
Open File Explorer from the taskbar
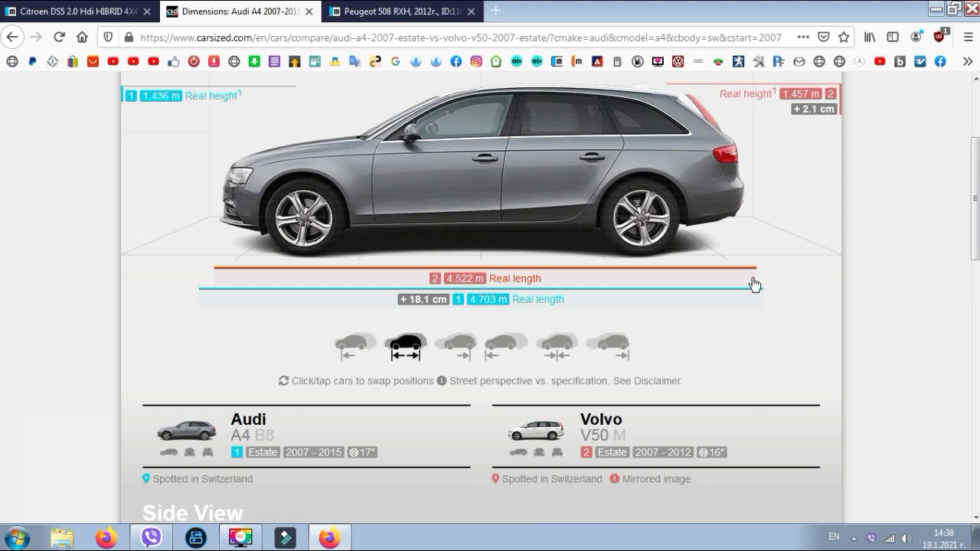62,537
